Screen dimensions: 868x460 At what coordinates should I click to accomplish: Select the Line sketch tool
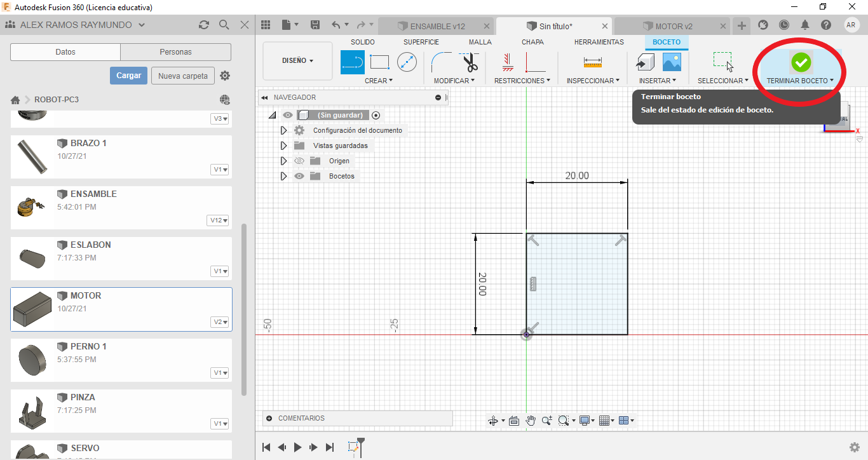(x=353, y=62)
